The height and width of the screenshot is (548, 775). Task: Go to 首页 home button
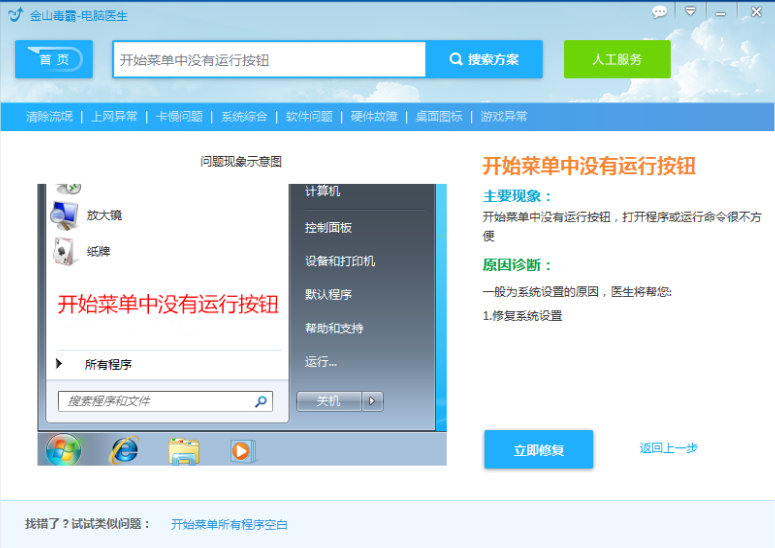tap(54, 59)
